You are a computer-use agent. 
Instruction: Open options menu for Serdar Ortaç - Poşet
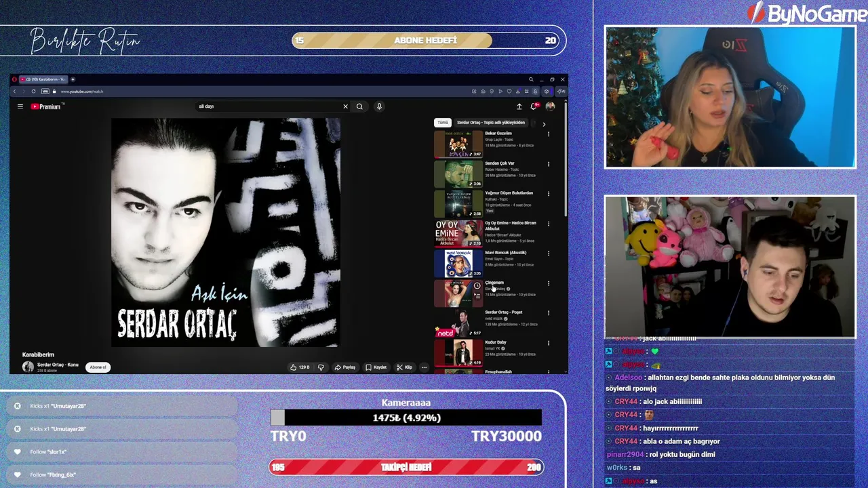coord(549,313)
